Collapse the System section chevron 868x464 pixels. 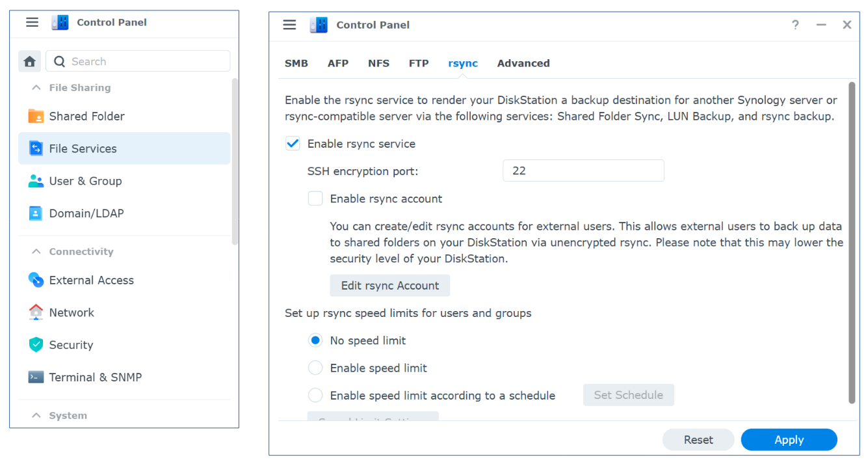(x=36, y=415)
